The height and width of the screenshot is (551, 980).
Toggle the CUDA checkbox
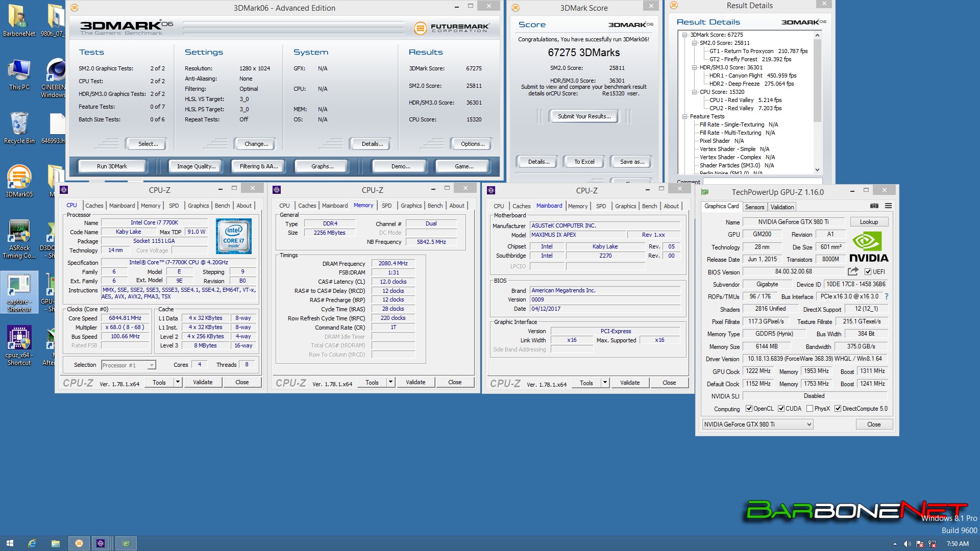781,409
